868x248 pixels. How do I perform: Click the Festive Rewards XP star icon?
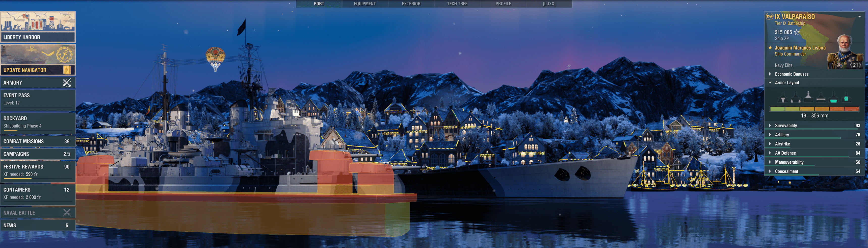(x=36, y=174)
